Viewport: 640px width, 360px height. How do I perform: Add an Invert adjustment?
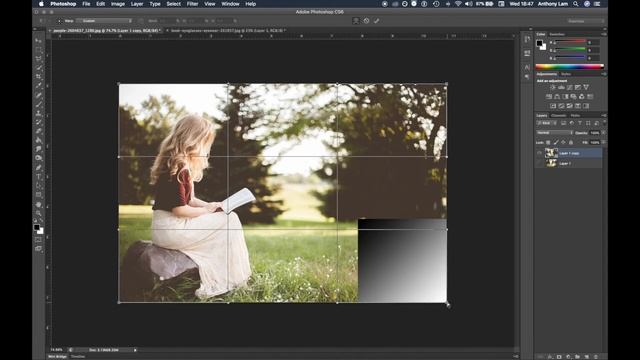coord(553,106)
